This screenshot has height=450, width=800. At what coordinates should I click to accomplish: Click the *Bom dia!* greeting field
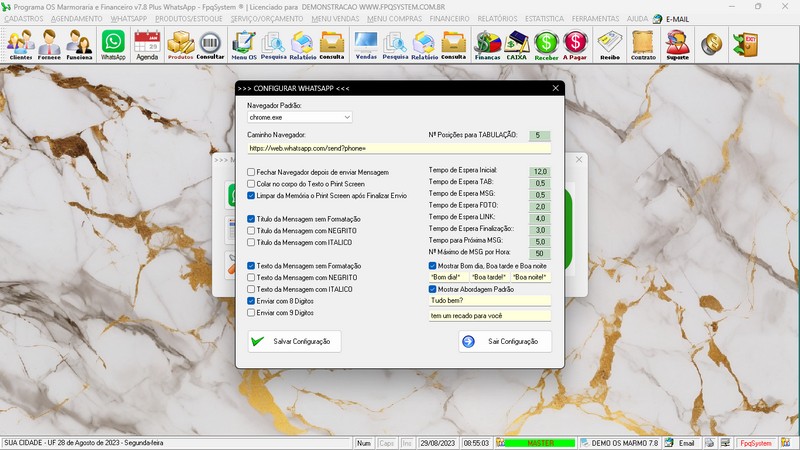(448, 278)
